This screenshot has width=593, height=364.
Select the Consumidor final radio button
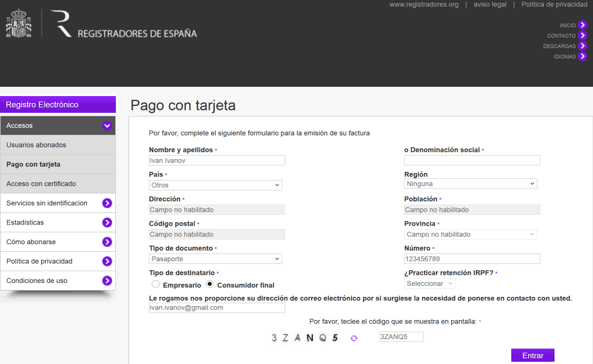click(210, 284)
